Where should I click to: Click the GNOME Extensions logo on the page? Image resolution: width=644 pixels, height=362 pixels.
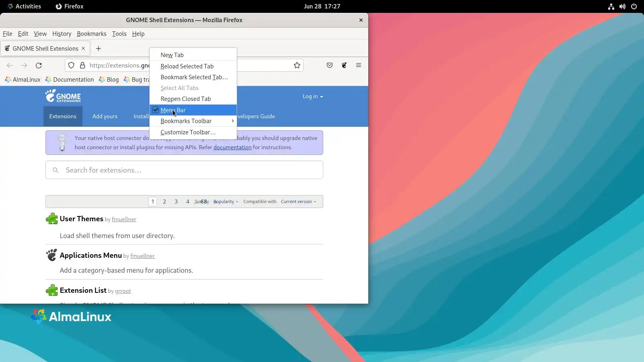[x=63, y=96]
